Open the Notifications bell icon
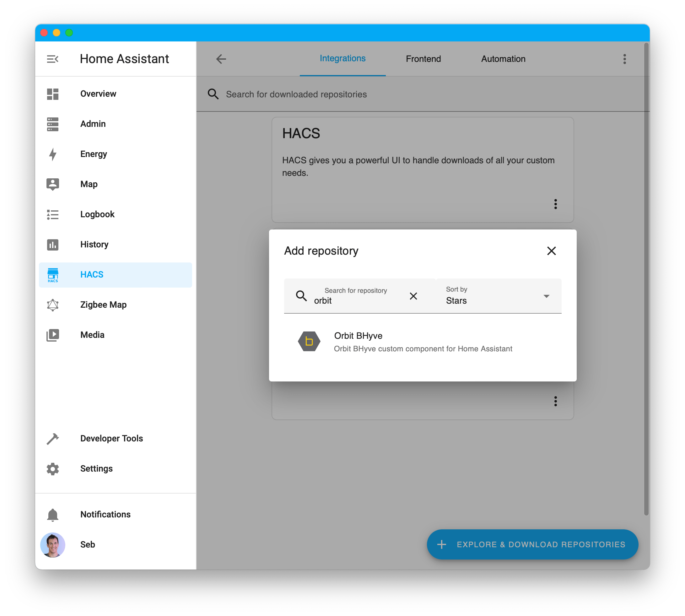Image resolution: width=685 pixels, height=616 pixels. point(53,514)
